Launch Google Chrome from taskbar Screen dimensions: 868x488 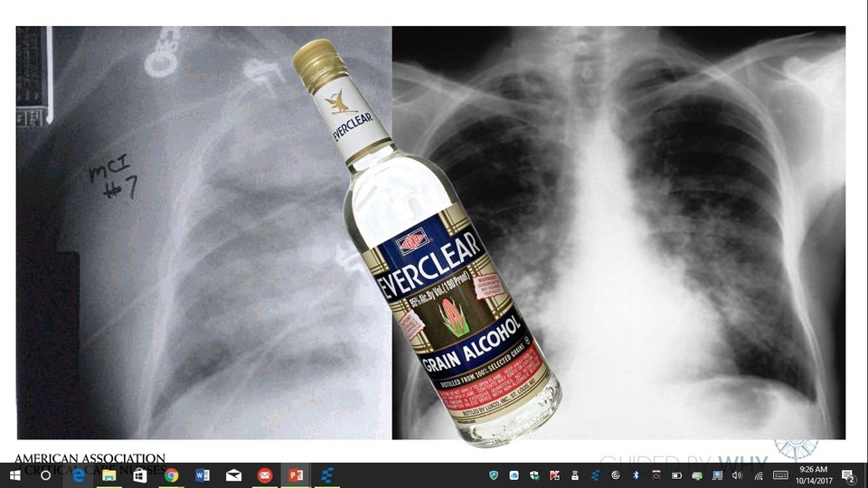point(171,475)
